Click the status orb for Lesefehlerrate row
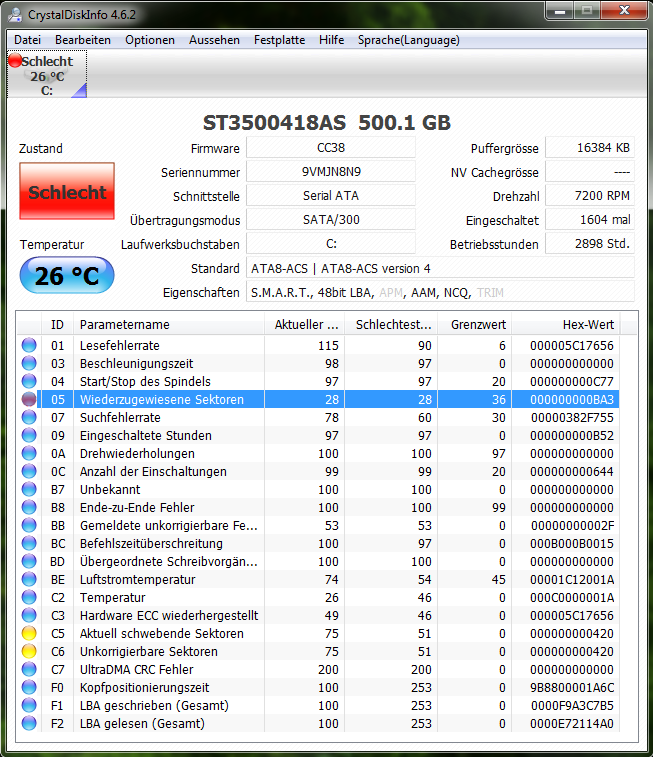 coord(29,345)
